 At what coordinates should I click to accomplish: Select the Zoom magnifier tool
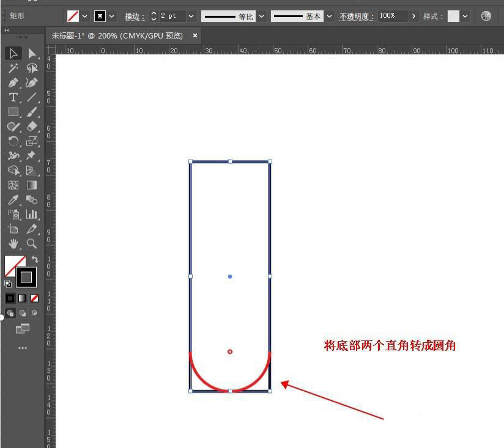32,244
